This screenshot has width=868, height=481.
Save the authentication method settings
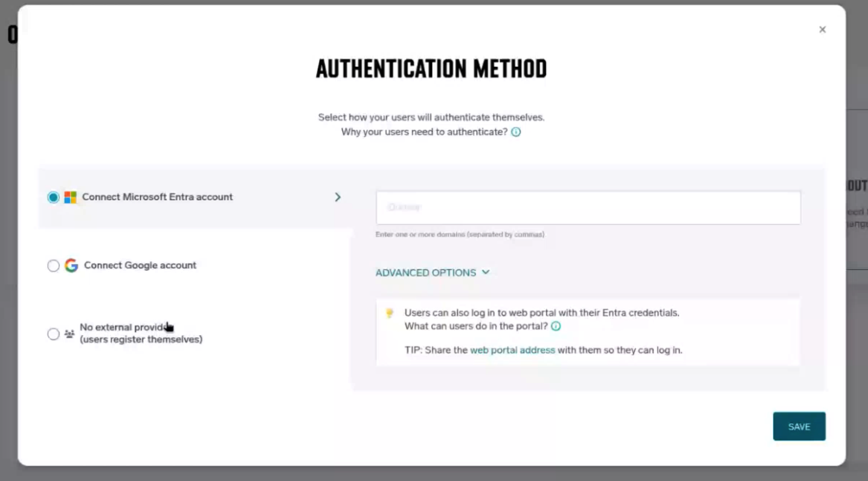click(799, 427)
